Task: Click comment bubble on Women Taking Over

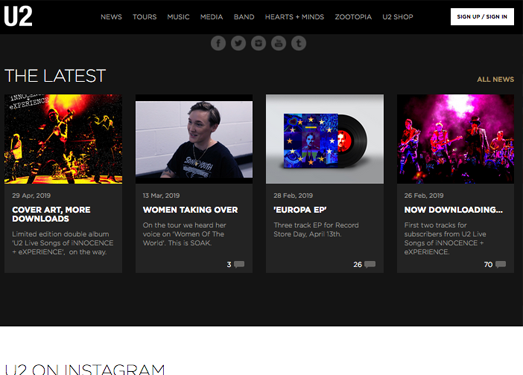Action: click(239, 265)
